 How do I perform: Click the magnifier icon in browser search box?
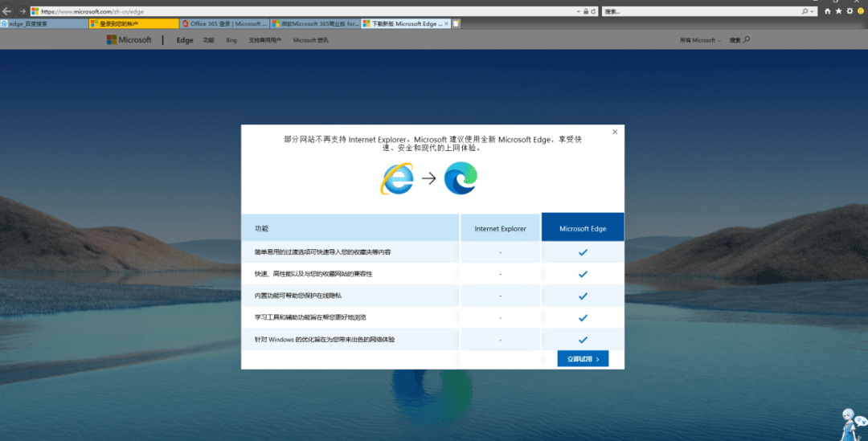click(805, 11)
